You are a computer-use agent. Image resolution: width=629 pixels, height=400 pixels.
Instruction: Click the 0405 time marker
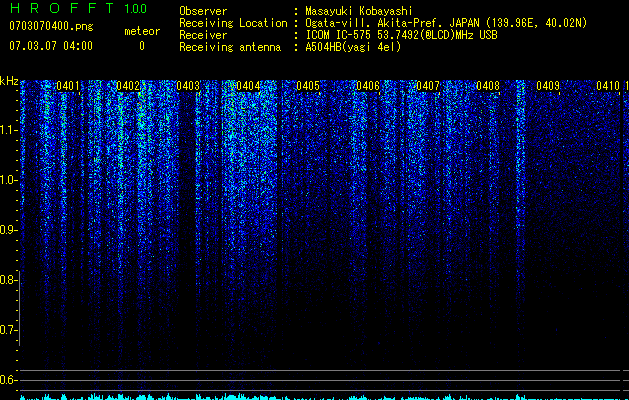click(308, 86)
